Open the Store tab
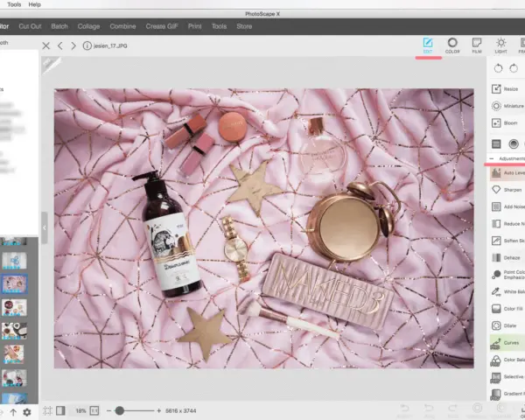525x420 pixels. click(x=244, y=26)
